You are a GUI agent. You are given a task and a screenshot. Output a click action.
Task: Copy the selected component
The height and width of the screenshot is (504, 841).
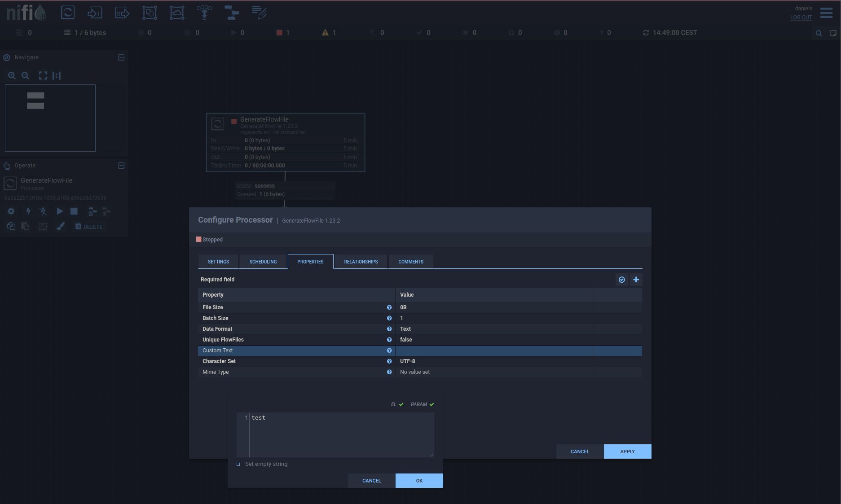11,226
